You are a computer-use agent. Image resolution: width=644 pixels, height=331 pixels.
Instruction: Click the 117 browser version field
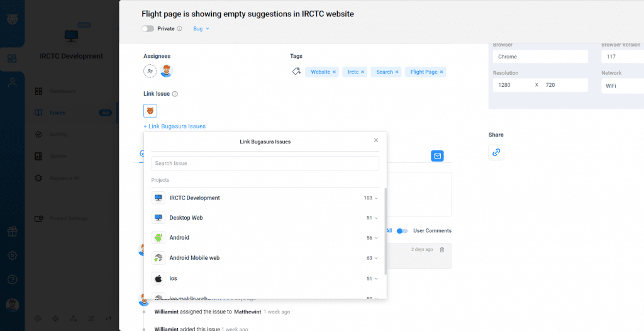point(623,57)
